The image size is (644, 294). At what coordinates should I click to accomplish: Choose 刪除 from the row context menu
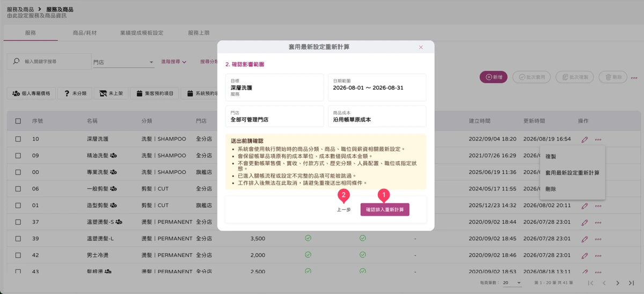pos(573,189)
